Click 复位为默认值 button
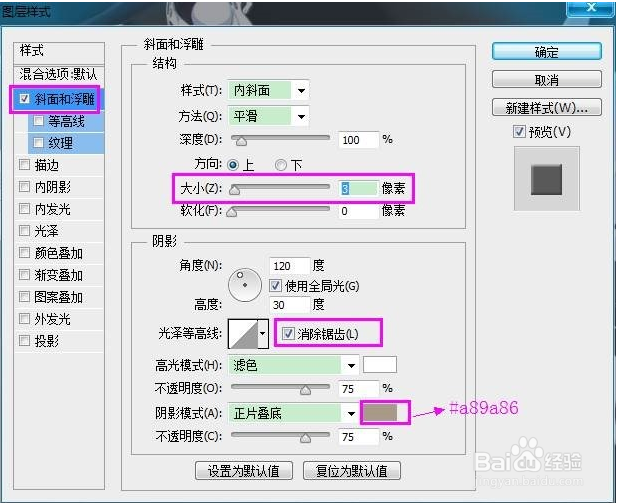This screenshot has width=618, height=503. (x=352, y=471)
